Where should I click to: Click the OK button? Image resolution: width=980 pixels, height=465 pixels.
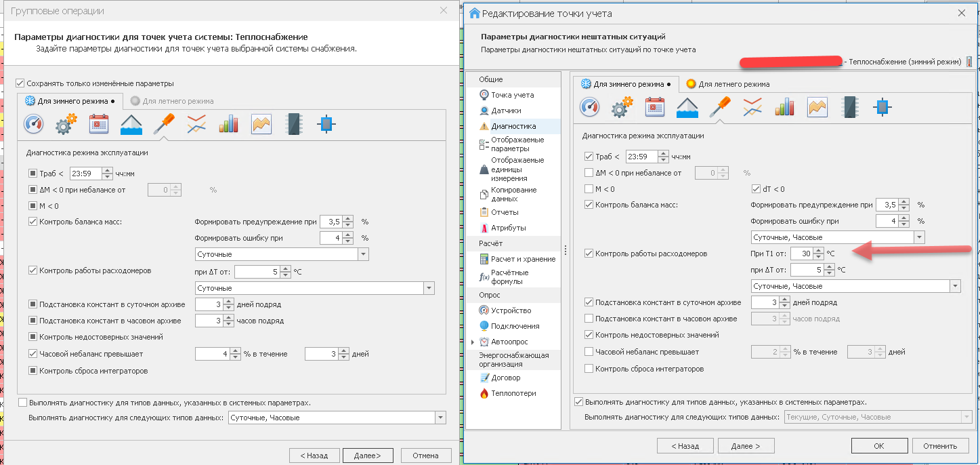pos(878,446)
